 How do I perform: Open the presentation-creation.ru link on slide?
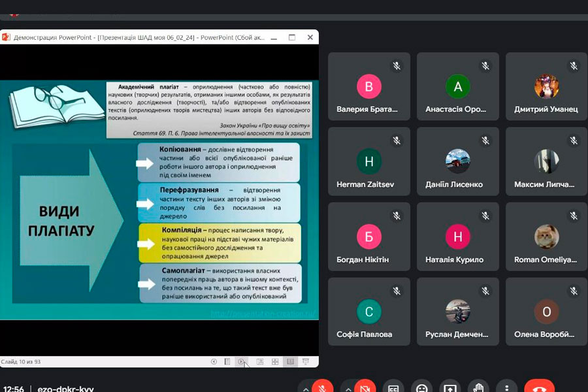pos(263,314)
